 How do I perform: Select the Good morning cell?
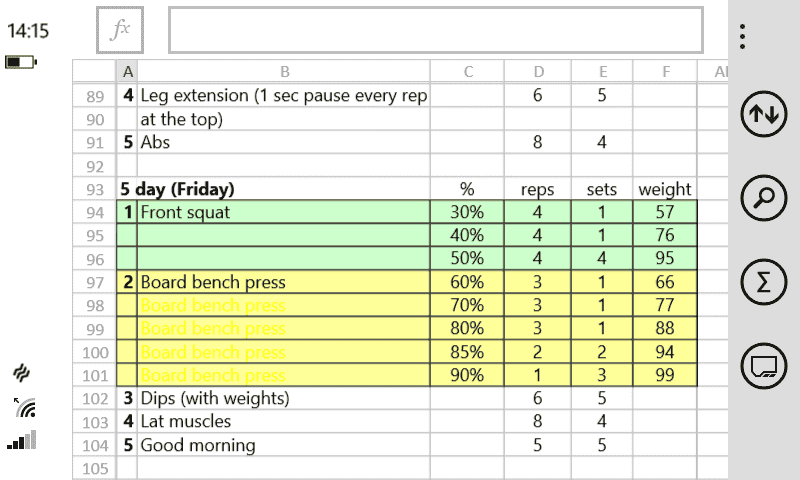[x=284, y=446]
